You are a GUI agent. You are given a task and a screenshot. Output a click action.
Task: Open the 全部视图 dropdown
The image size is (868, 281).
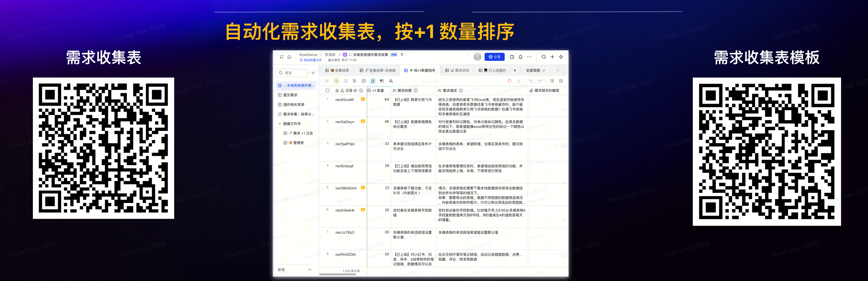click(535, 70)
